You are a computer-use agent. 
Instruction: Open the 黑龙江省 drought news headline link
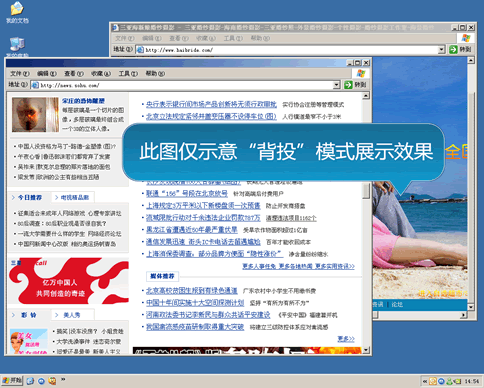pyautogui.click(x=192, y=230)
